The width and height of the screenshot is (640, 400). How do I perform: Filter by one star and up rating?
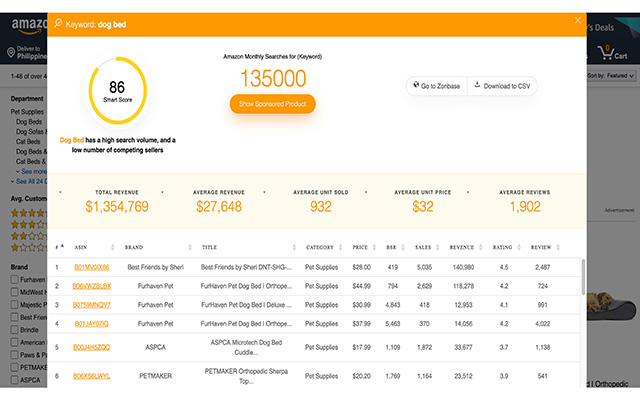coord(29,247)
